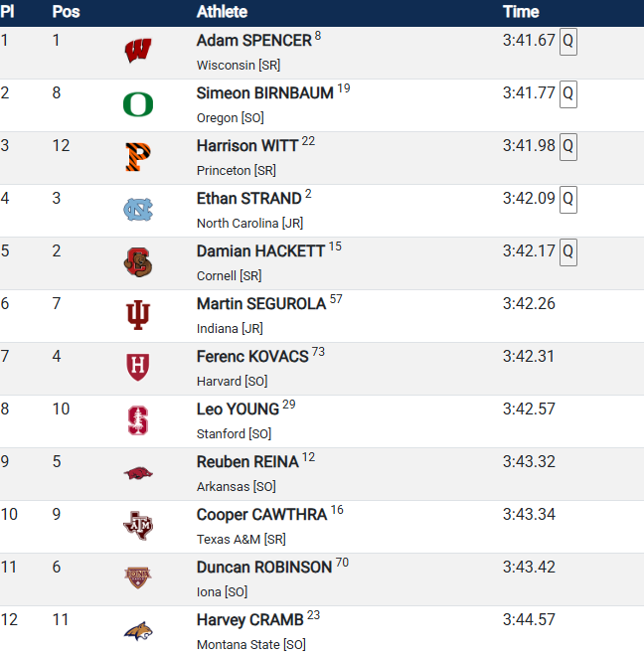Open Leo YOUNG athlete link
The height and width of the screenshot is (657, 644).
click(238, 410)
